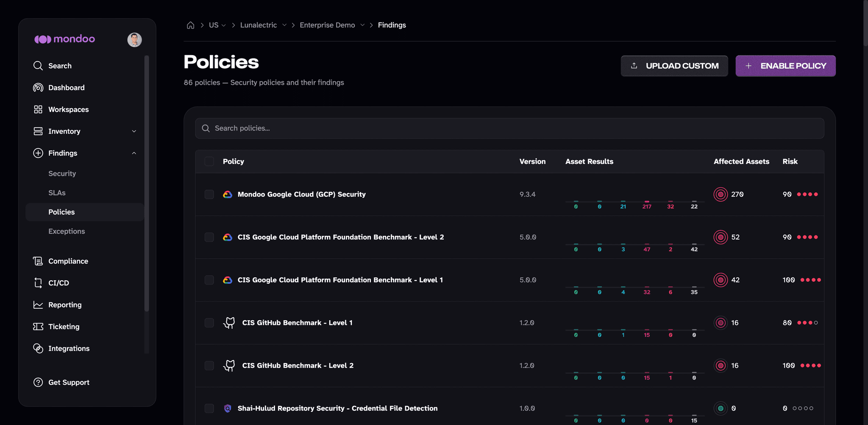868x425 pixels.
Task: Click the Findings breadcrumb
Action: pos(392,25)
